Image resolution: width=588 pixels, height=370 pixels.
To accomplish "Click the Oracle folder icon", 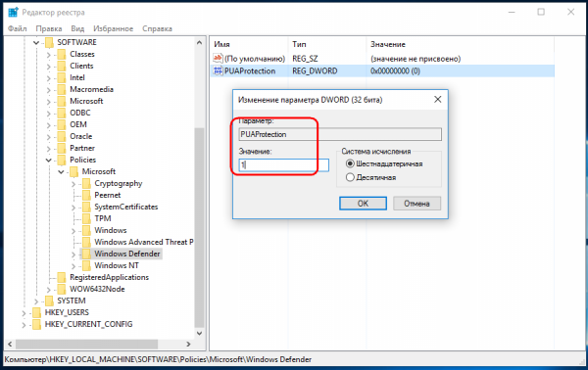I will 62,136.
